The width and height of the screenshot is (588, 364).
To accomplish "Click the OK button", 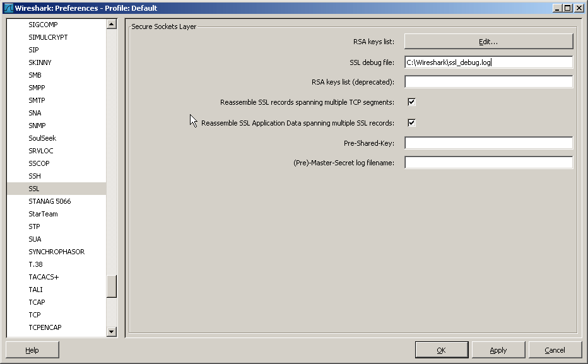I will pos(442,349).
